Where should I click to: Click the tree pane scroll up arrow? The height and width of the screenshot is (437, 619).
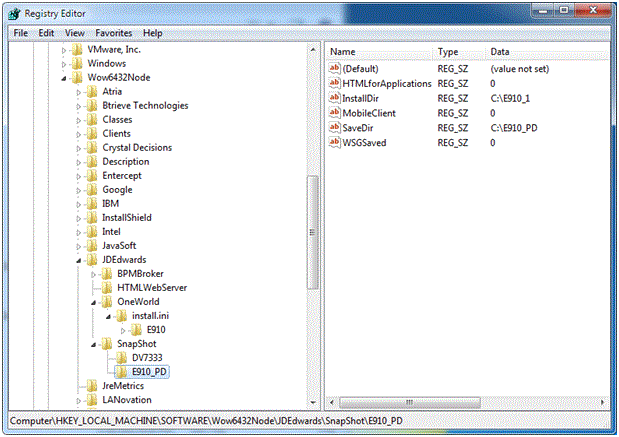point(313,50)
